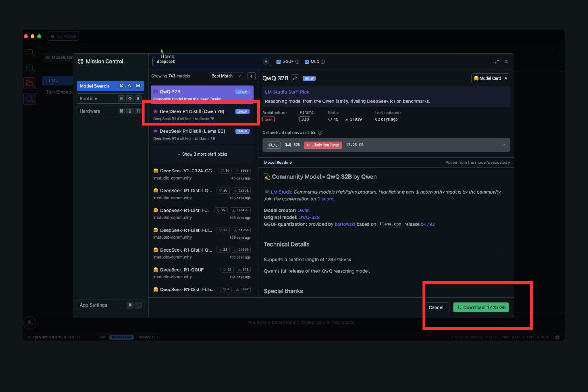Switch to Developer mode in status bar
588x392 pixels.
pos(146,337)
